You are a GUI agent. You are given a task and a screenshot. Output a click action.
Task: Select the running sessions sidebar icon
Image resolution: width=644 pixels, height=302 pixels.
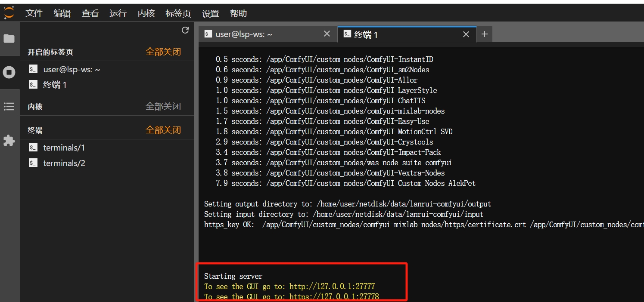pos(9,72)
